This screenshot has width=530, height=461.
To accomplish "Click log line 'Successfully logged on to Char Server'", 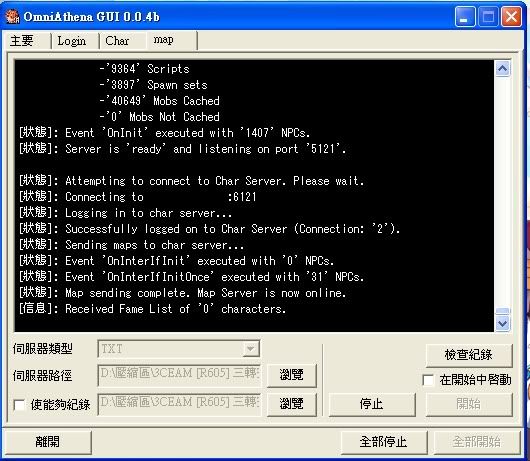I will (x=210, y=229).
